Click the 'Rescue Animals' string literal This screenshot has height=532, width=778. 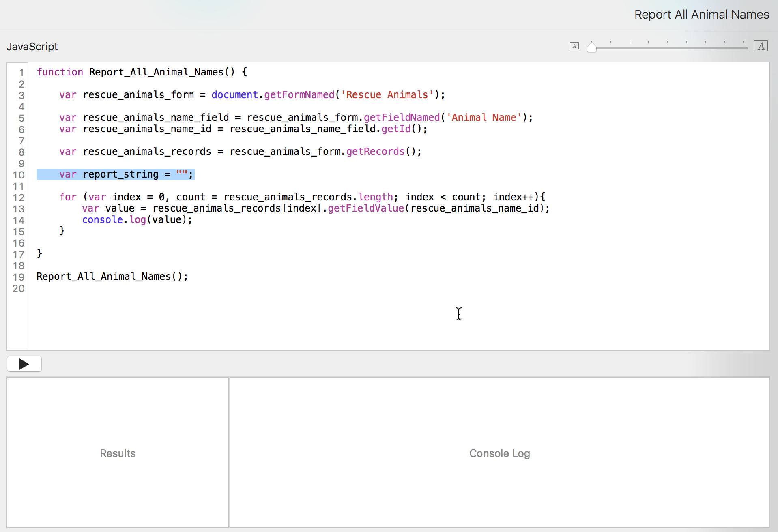click(387, 95)
